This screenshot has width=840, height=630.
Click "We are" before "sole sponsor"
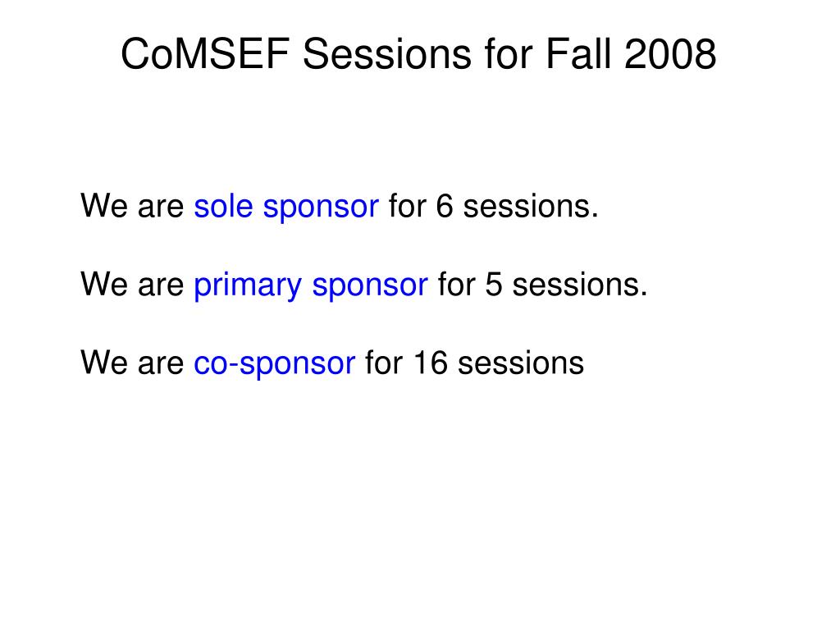point(132,206)
